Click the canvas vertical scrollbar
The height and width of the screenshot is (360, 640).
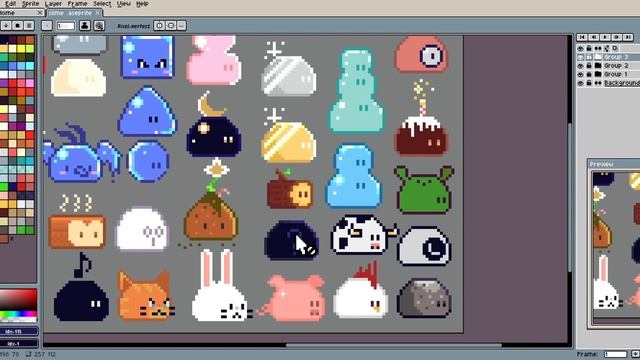click(x=571, y=198)
